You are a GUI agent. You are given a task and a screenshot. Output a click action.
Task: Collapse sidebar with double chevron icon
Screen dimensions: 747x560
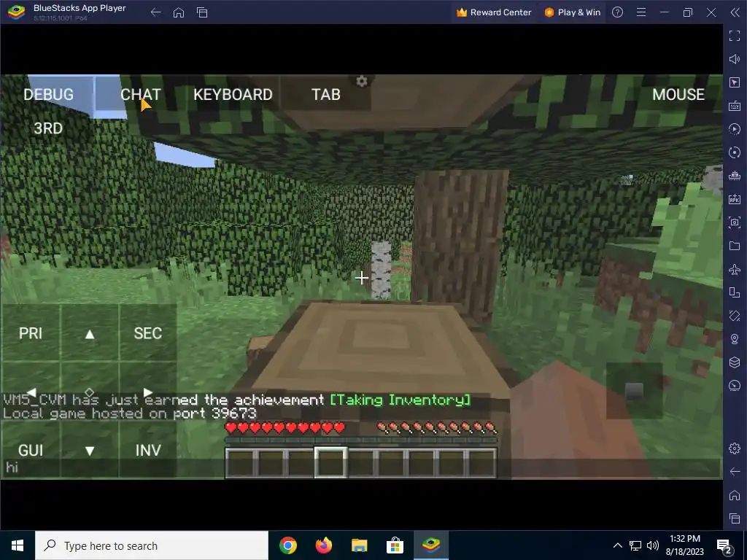coord(735,12)
